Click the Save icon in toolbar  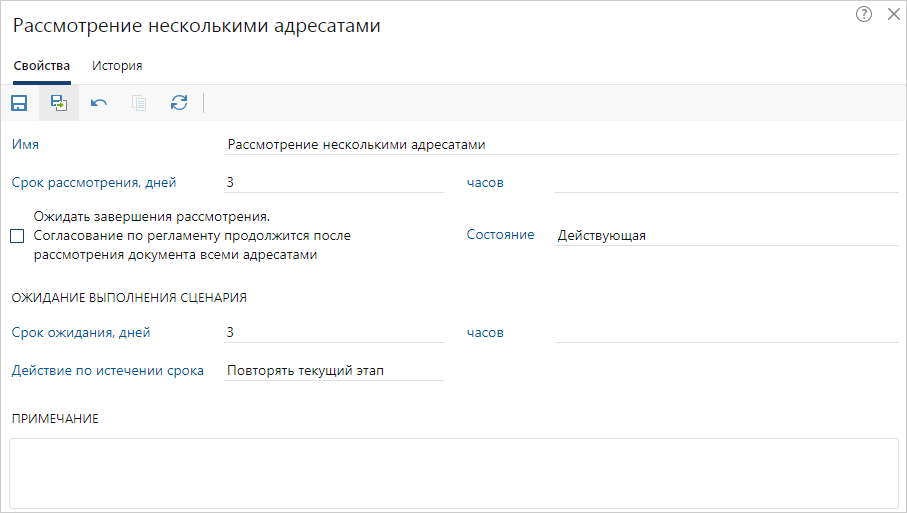pyautogui.click(x=19, y=103)
